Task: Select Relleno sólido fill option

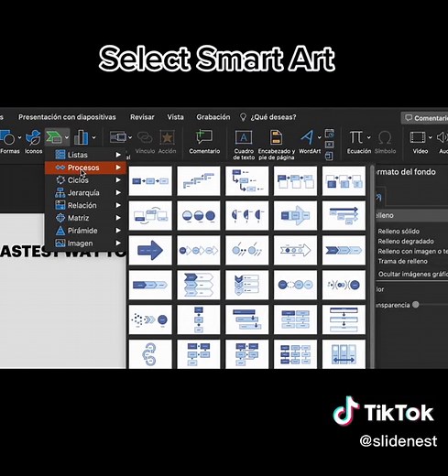Action: (399, 232)
